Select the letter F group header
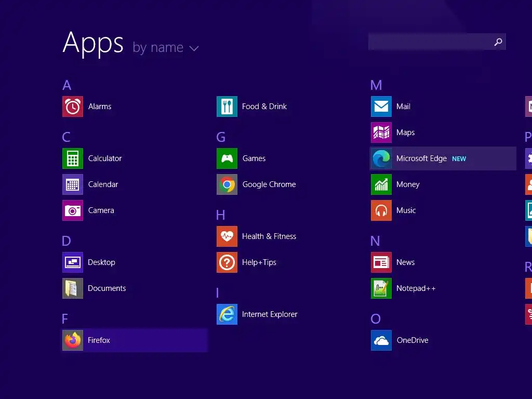532x399 pixels. [x=65, y=319]
